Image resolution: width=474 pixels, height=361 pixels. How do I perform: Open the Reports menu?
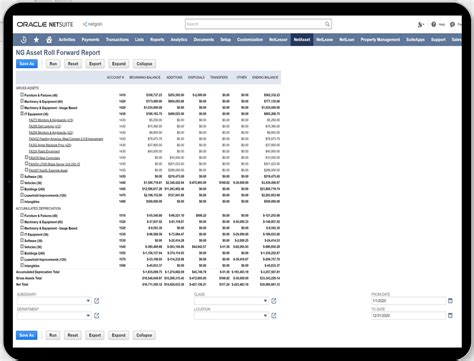[157, 40]
